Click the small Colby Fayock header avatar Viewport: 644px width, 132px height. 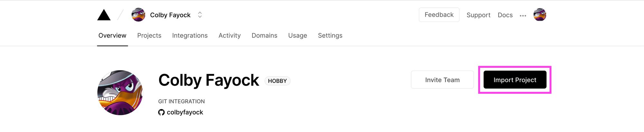[138, 15]
